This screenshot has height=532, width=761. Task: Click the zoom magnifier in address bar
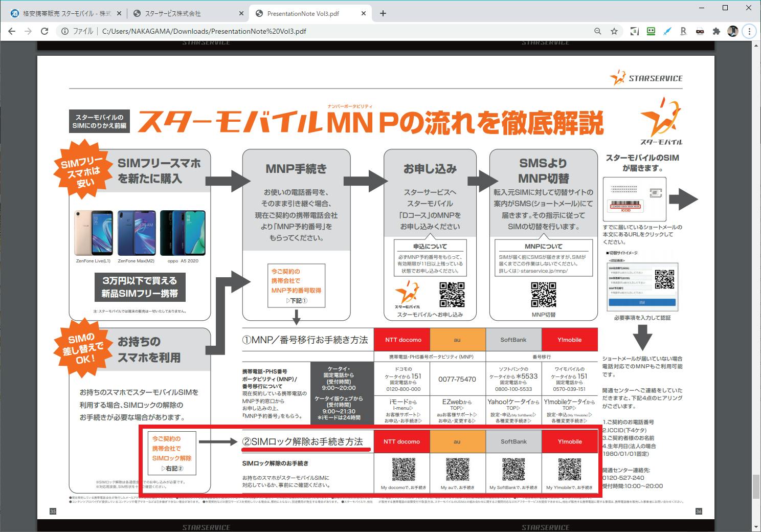(x=597, y=31)
